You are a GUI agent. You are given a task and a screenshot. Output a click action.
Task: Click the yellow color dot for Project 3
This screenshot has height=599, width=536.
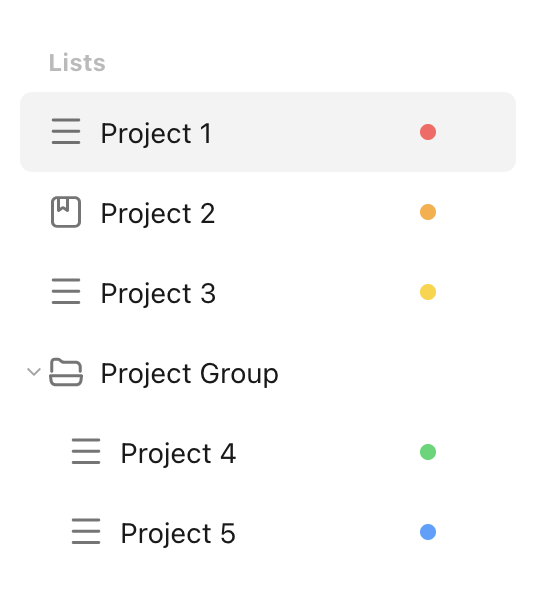click(x=428, y=292)
